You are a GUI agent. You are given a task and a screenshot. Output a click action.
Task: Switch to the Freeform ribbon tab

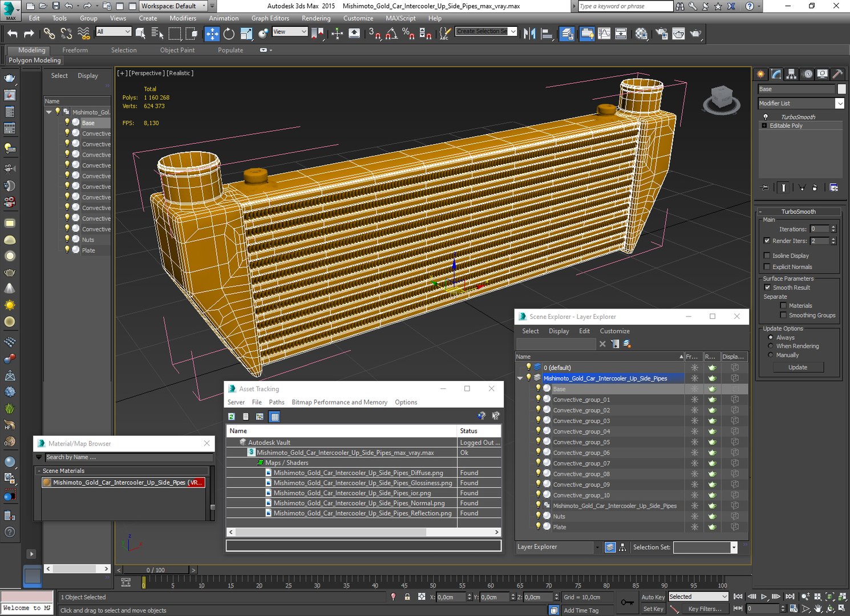coord(75,50)
